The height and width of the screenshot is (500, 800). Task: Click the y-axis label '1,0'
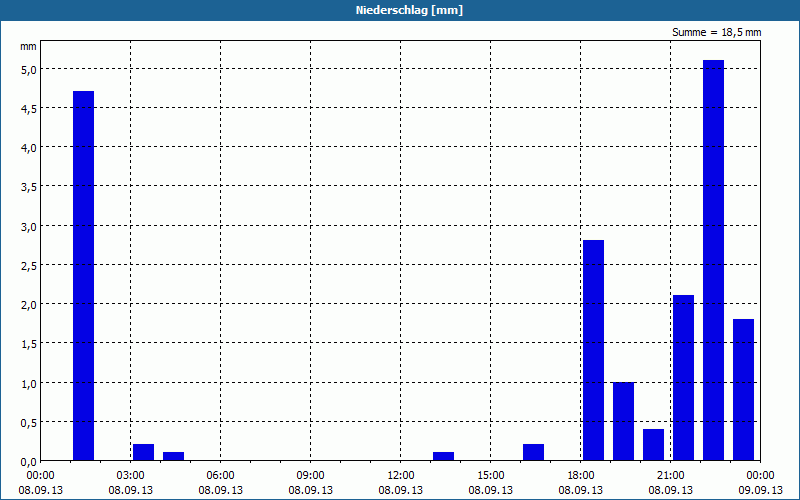pyautogui.click(x=29, y=383)
